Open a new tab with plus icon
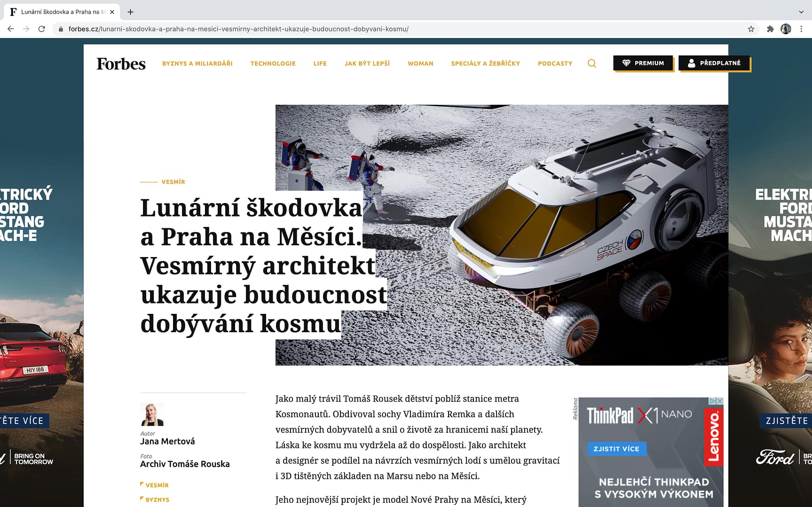This screenshot has width=812, height=507. coord(130,12)
